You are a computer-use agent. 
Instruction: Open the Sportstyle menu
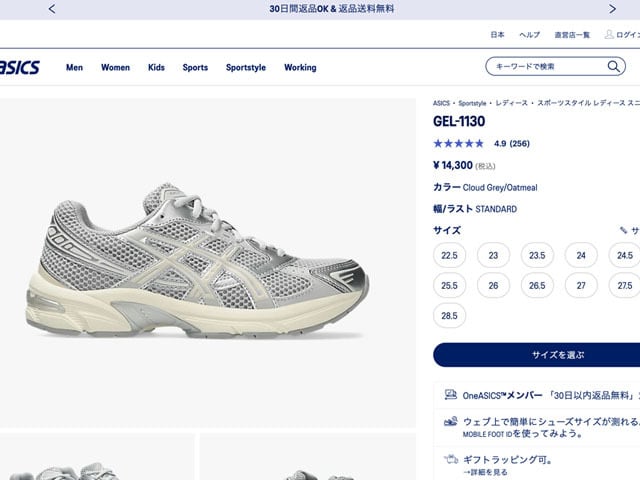click(246, 67)
